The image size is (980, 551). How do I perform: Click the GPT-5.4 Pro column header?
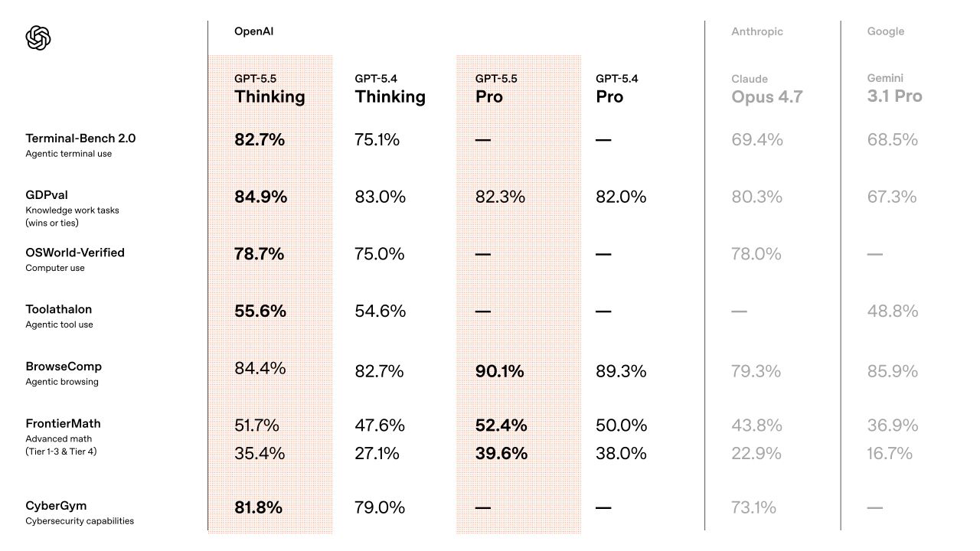[x=617, y=89]
